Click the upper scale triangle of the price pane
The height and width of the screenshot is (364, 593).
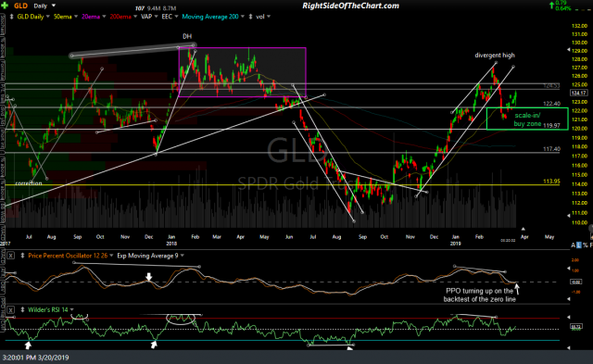pos(568,50)
